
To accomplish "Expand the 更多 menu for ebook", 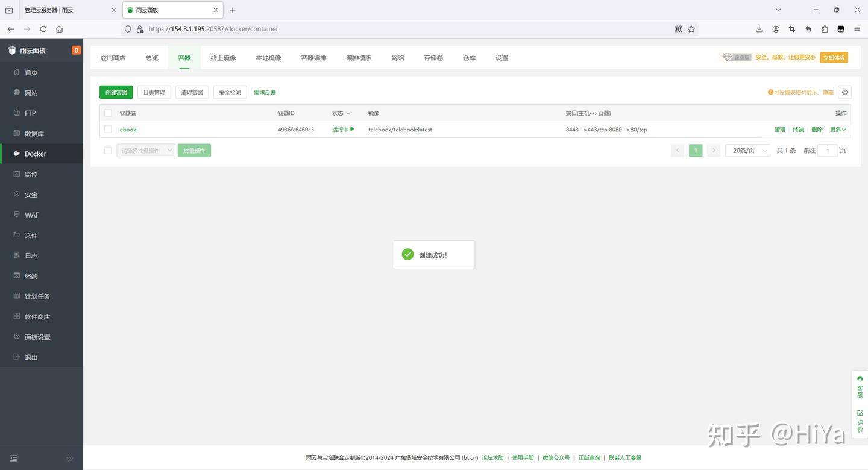I will (x=838, y=130).
